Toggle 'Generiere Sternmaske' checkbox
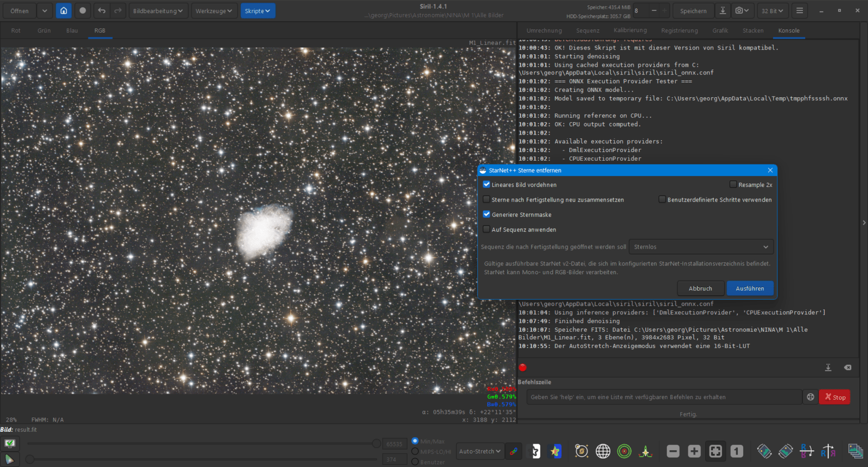The height and width of the screenshot is (467, 868). click(487, 214)
